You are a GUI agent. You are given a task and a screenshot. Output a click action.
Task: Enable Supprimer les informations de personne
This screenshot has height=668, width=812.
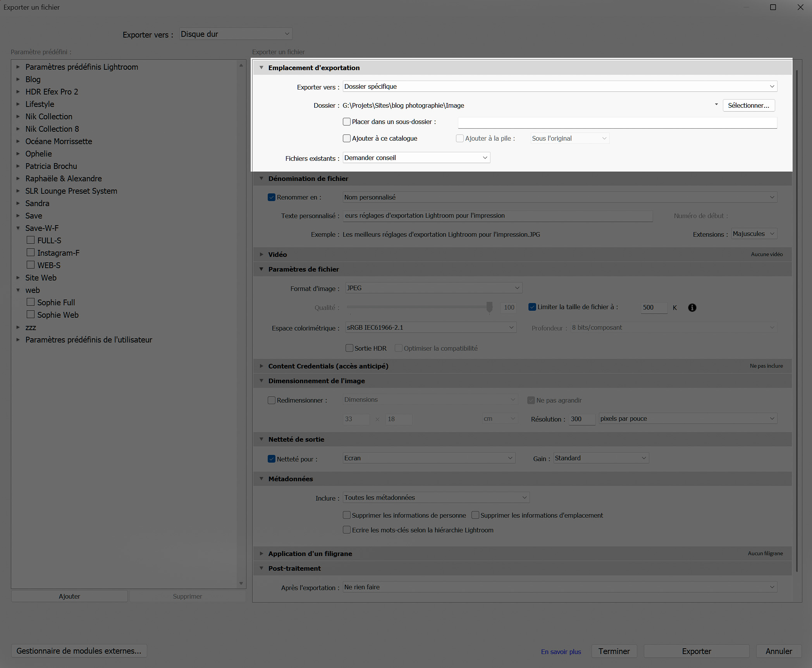point(346,515)
